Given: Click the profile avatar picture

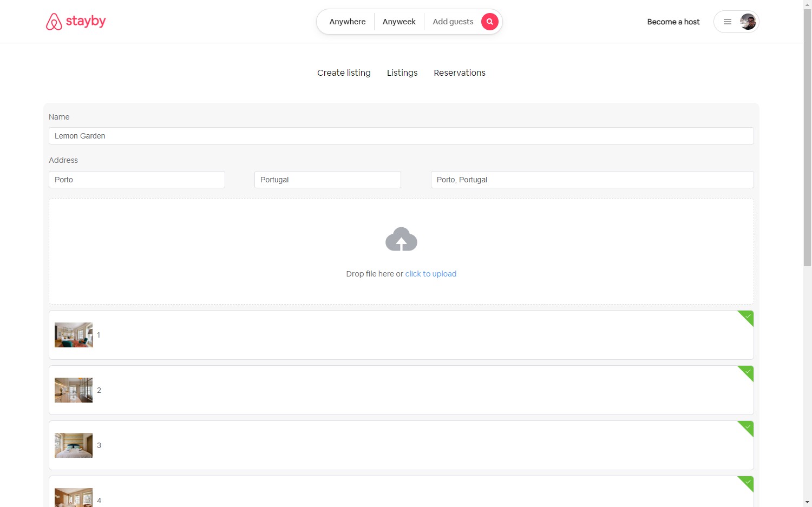Looking at the screenshot, I should (748, 22).
